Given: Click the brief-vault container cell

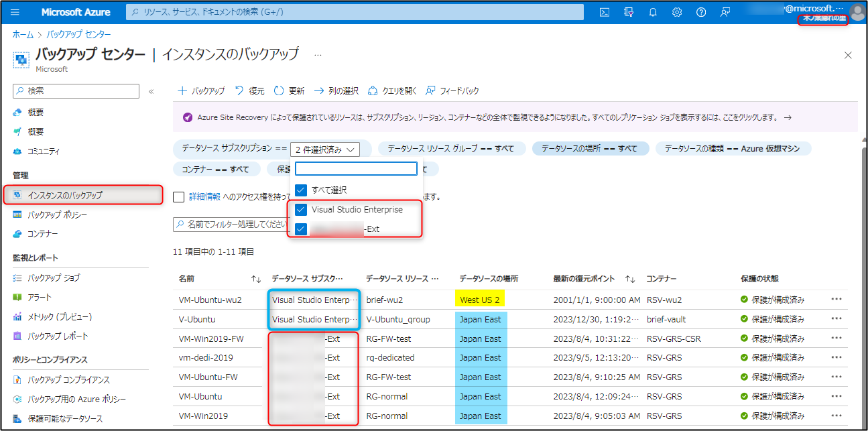Looking at the screenshot, I should coord(666,319).
